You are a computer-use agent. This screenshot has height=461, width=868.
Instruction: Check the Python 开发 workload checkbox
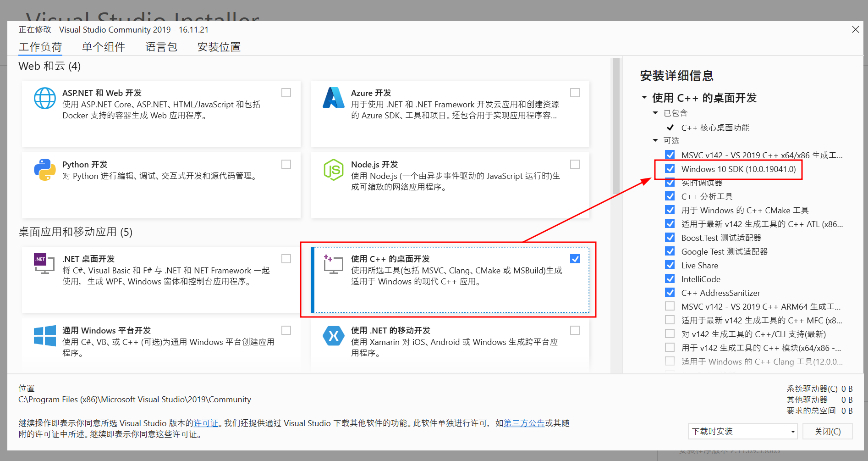point(286,164)
